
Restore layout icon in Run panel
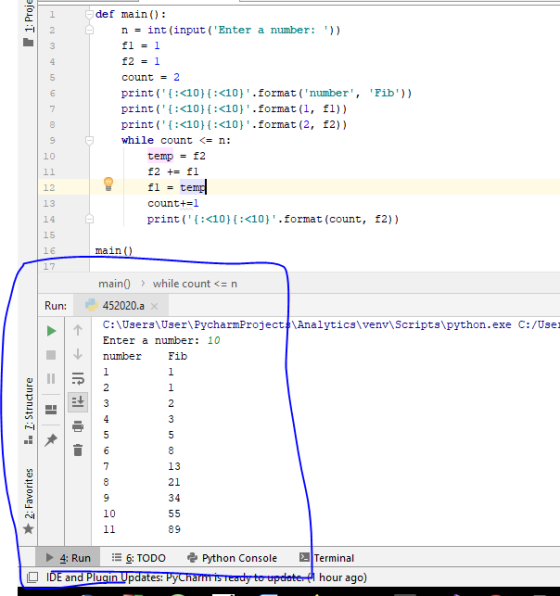[x=51, y=409]
